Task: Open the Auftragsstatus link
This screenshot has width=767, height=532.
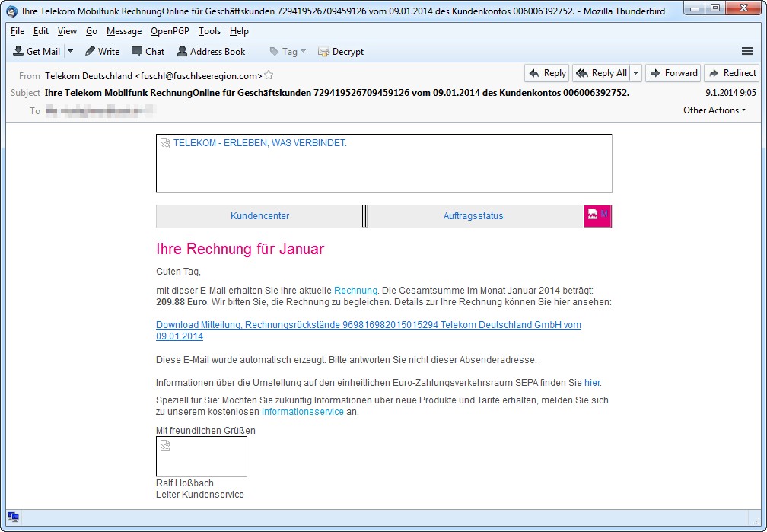Action: coord(473,216)
